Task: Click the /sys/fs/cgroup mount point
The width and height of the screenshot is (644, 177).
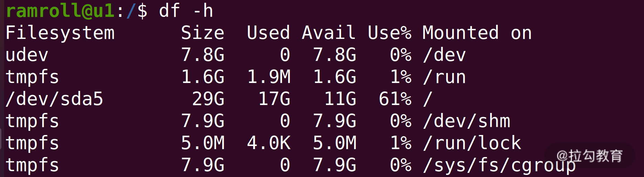Action: (x=499, y=165)
